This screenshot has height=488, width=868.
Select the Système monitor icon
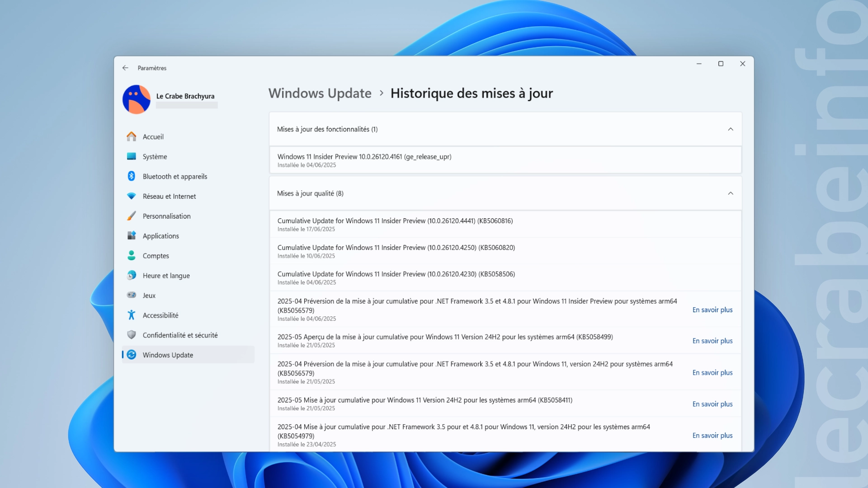(131, 156)
